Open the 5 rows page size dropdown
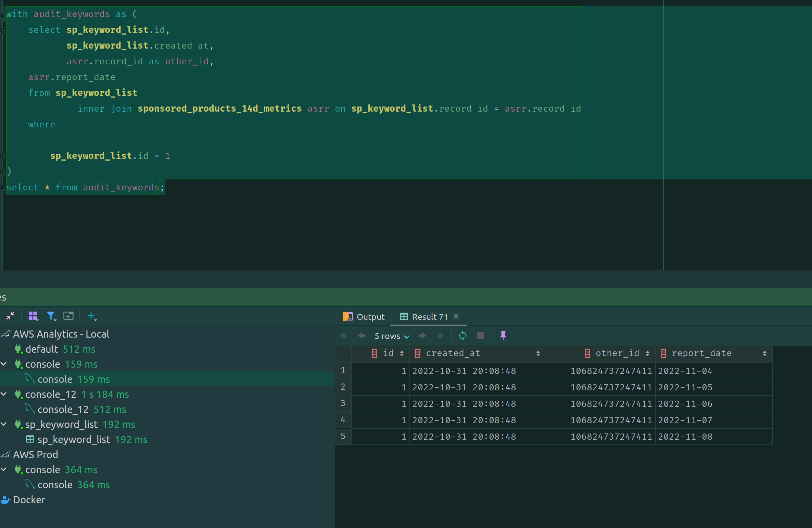Screen dimensions: 812x528 392,336
